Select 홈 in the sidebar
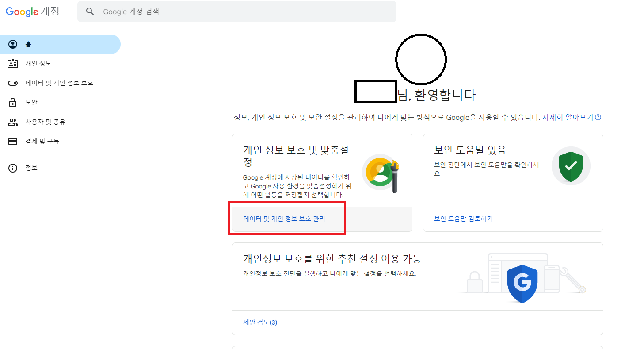Screen dimensions: 644x357 click(x=60, y=44)
